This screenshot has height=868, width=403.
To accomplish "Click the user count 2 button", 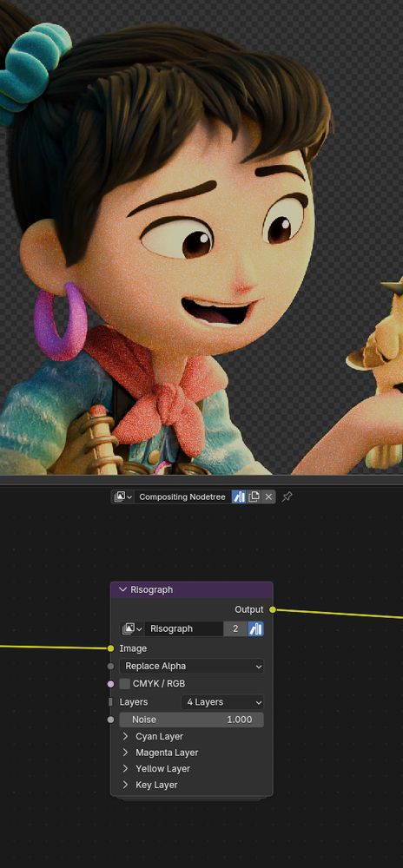I will pyautogui.click(x=236, y=628).
